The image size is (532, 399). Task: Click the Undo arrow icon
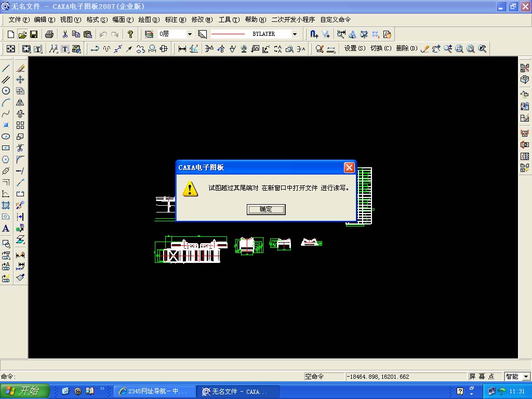click(x=103, y=34)
